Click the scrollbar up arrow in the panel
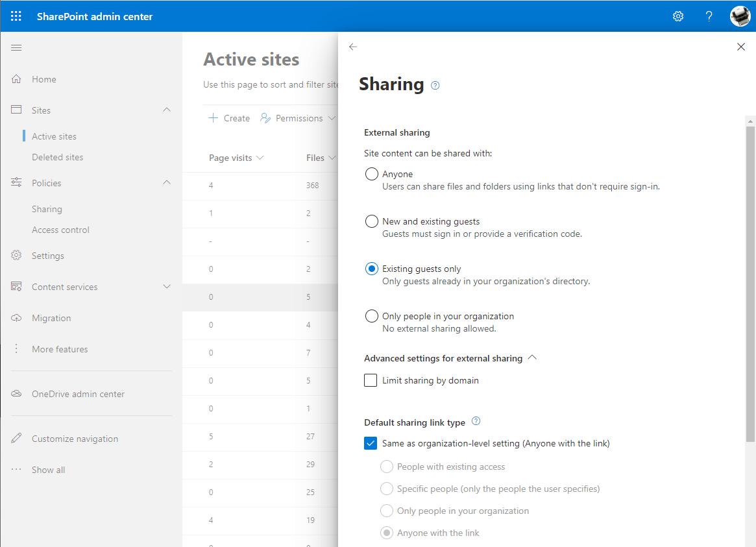Viewport: 756px width, 547px height. click(x=750, y=121)
